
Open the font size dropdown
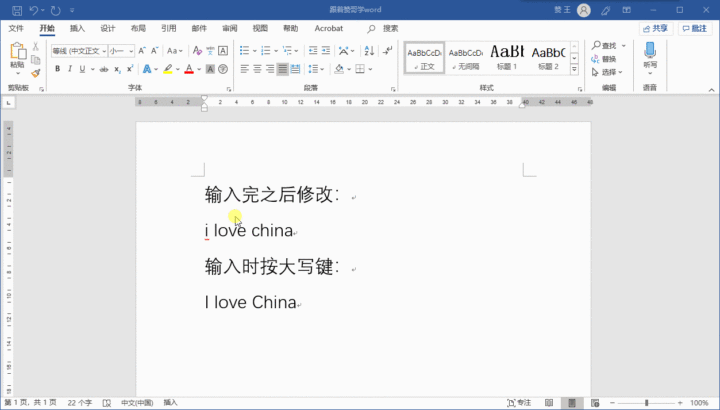click(131, 51)
